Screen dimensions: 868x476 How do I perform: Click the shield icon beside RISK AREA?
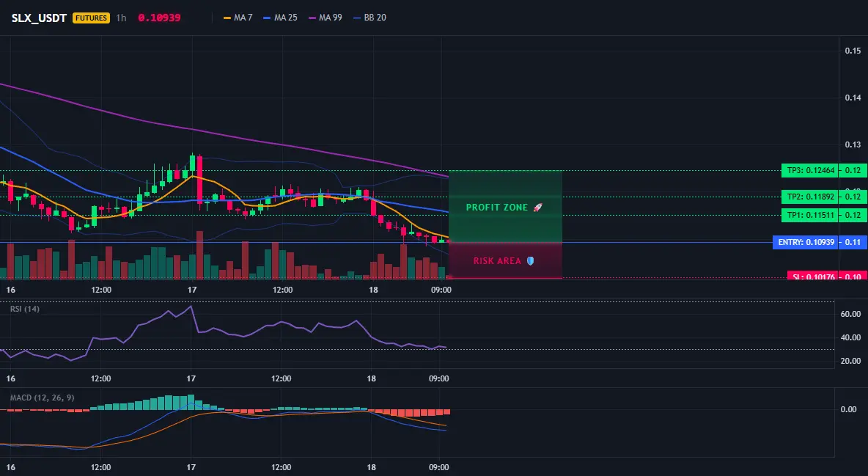[530, 260]
